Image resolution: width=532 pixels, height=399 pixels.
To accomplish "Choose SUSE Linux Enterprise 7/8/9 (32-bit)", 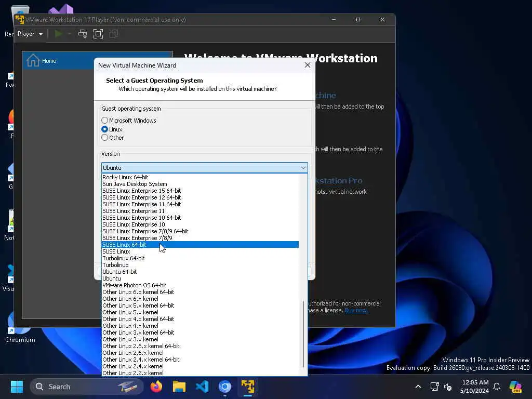I will [x=200, y=238].
